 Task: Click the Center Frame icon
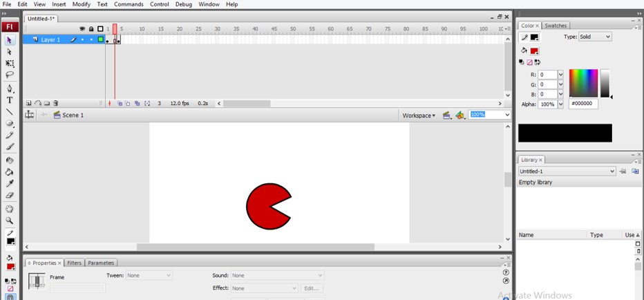pyautogui.click(x=110, y=104)
